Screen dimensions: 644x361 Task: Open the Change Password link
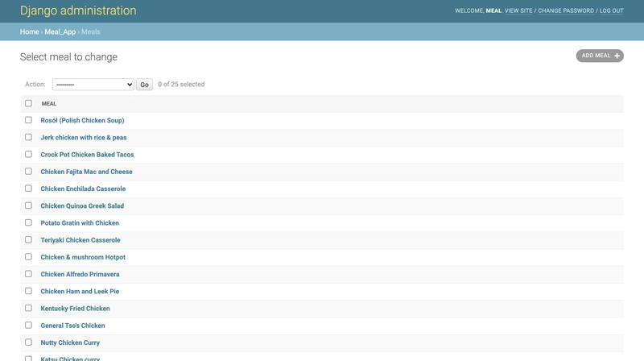pyautogui.click(x=566, y=10)
